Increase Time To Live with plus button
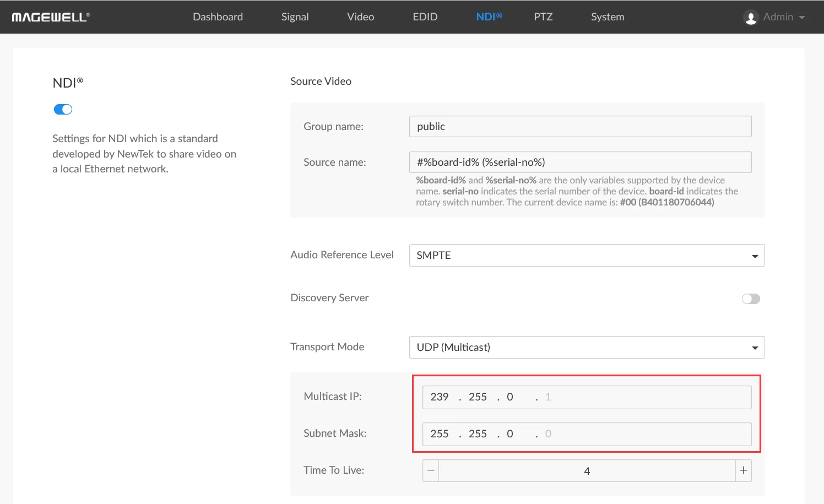 coord(744,471)
